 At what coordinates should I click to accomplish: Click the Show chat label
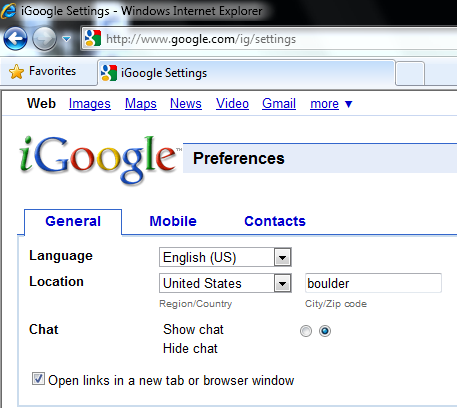[x=193, y=329]
